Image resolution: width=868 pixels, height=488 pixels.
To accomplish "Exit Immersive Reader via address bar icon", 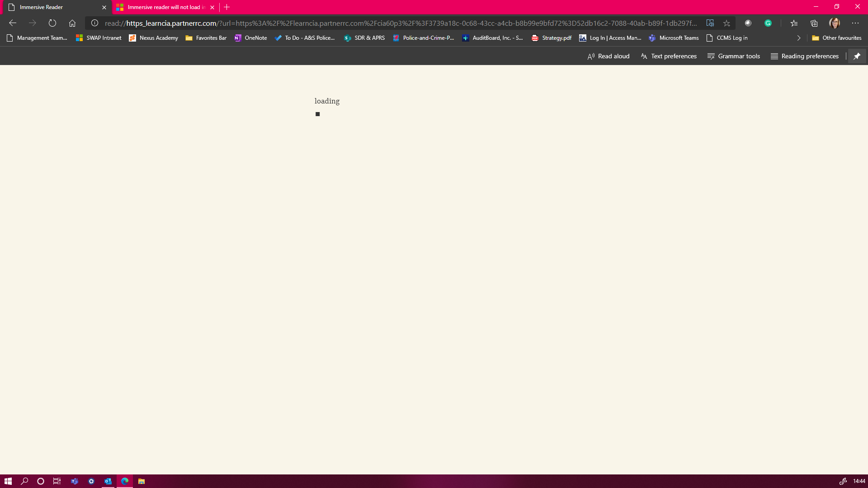I will click(710, 23).
